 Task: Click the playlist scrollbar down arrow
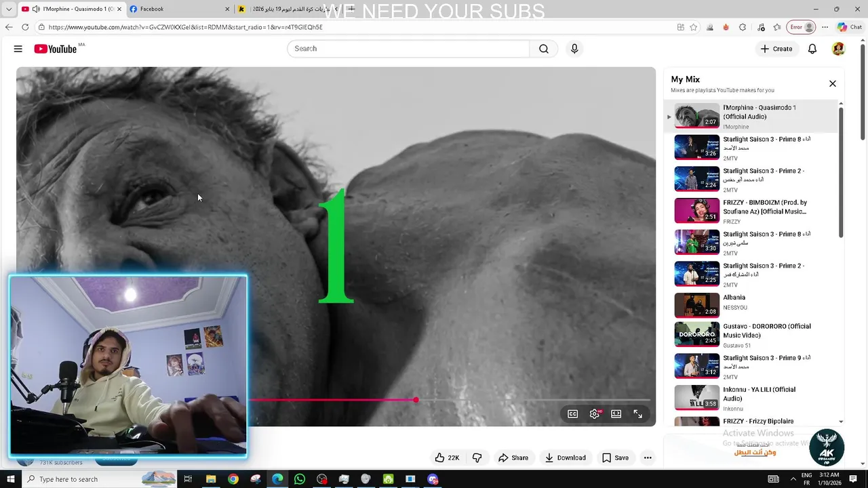coord(841,422)
